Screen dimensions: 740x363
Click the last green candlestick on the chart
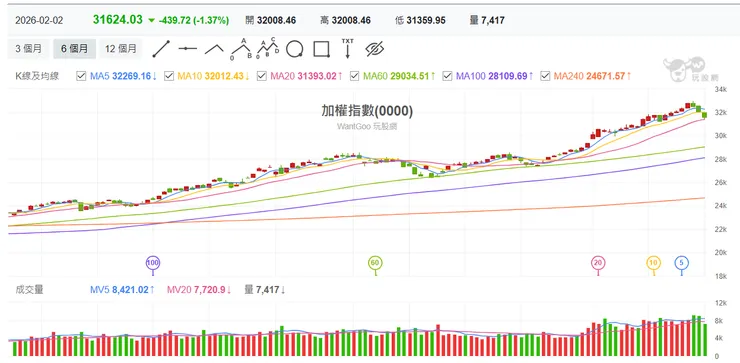[704, 115]
